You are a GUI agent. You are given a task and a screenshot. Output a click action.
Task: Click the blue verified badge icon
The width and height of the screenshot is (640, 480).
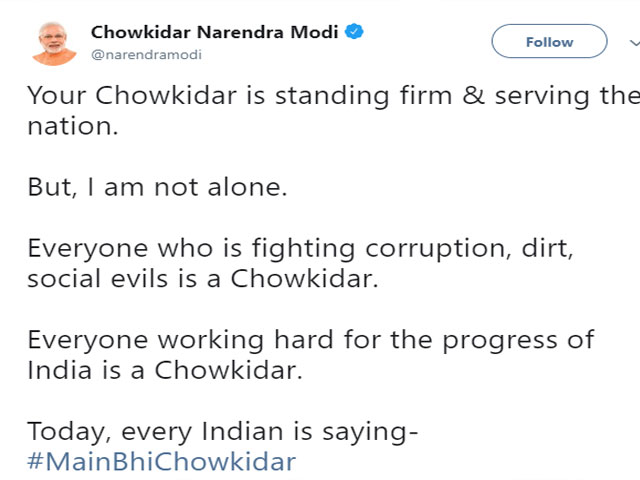pyautogui.click(x=354, y=32)
